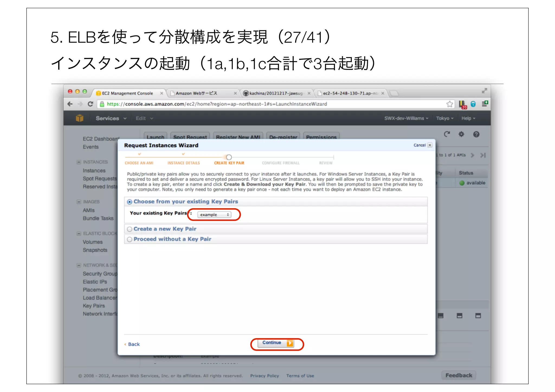Screen dimensions: 555x392
Task: Switch to the kachina/20121217-jawsug tab
Action: coord(276,93)
